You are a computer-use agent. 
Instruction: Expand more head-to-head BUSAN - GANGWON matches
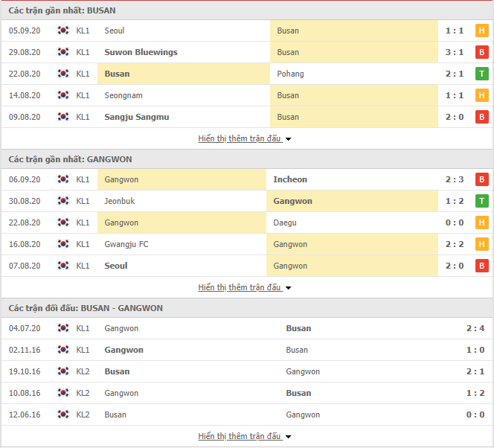pyautogui.click(x=245, y=436)
